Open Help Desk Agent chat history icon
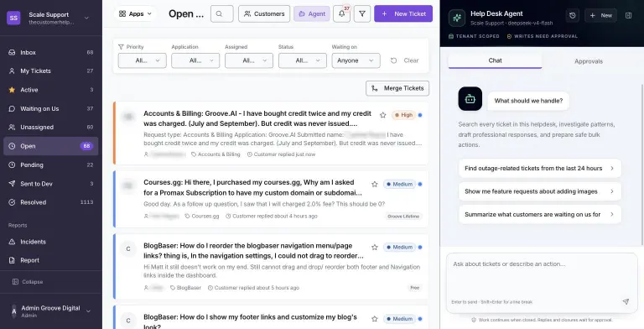Viewport: 644px width, 329px height. [573, 16]
